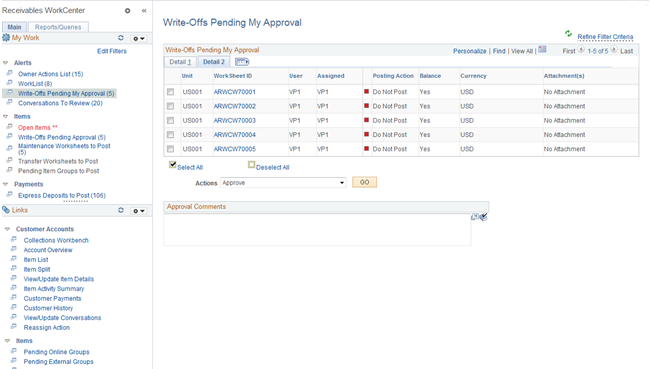
Task: Download grid to spreadsheet icon
Action: click(x=542, y=49)
